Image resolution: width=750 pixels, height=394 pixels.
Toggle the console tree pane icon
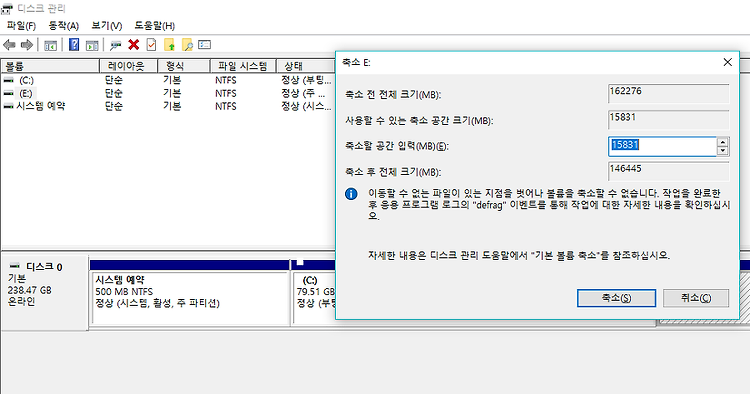coord(50,45)
